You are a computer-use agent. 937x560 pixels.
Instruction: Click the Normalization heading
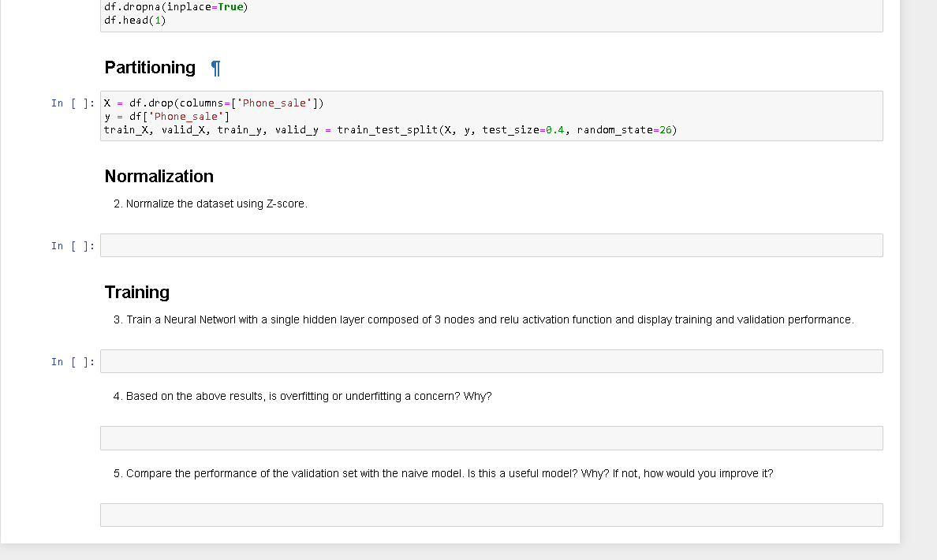point(159,176)
